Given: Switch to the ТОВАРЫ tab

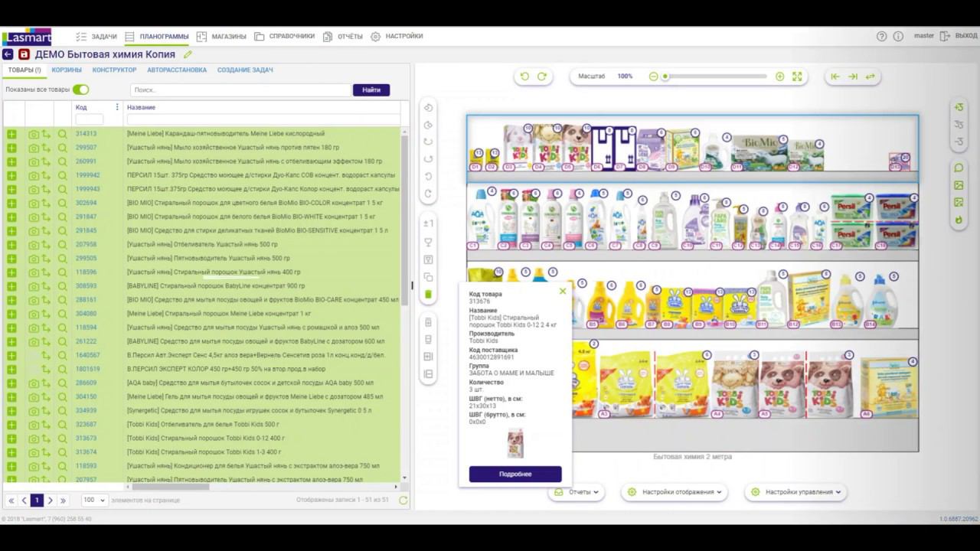Looking at the screenshot, I should point(24,70).
